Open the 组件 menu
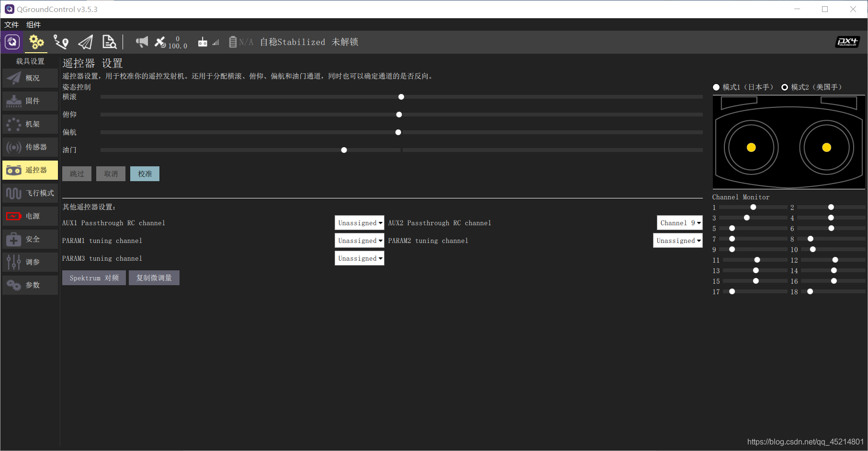This screenshot has width=868, height=451. tap(34, 25)
